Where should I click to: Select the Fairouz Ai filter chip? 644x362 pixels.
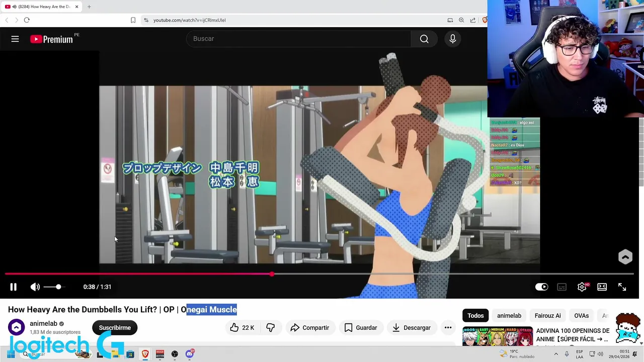coord(547,316)
